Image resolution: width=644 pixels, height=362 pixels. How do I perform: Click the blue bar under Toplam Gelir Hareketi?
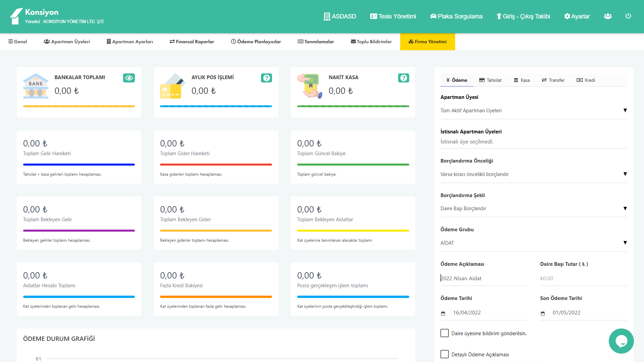[79, 165]
